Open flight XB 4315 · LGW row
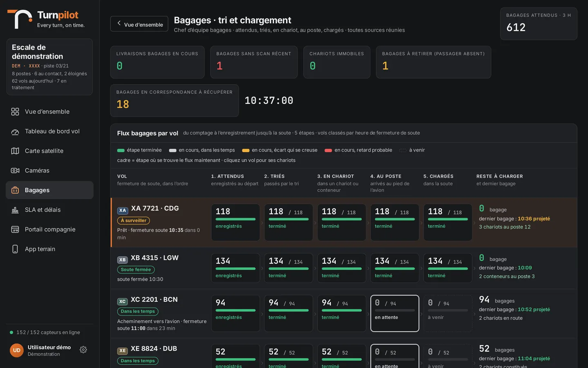 click(x=343, y=268)
